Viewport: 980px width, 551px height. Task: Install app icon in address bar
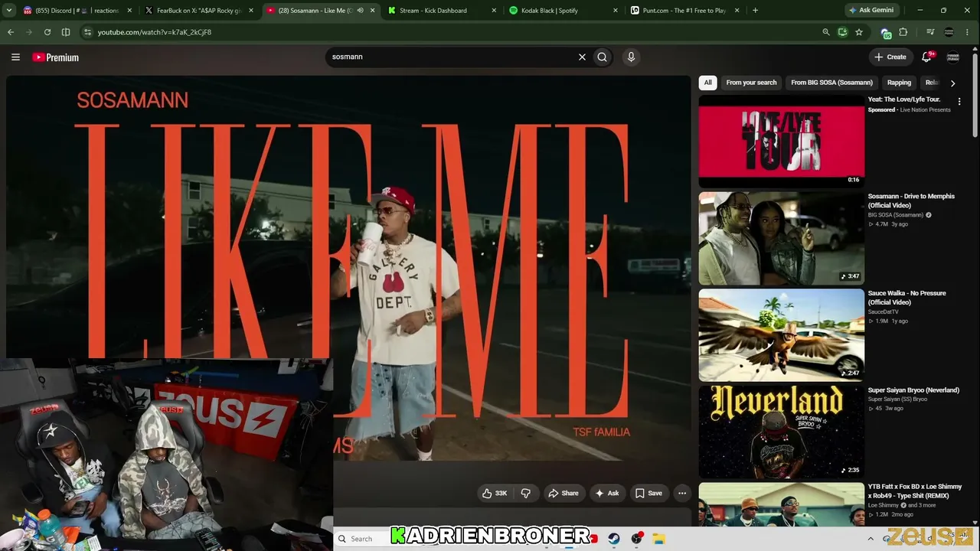pyautogui.click(x=842, y=32)
